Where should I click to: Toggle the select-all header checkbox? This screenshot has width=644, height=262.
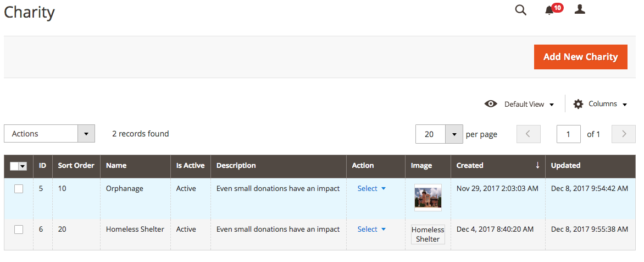point(14,166)
